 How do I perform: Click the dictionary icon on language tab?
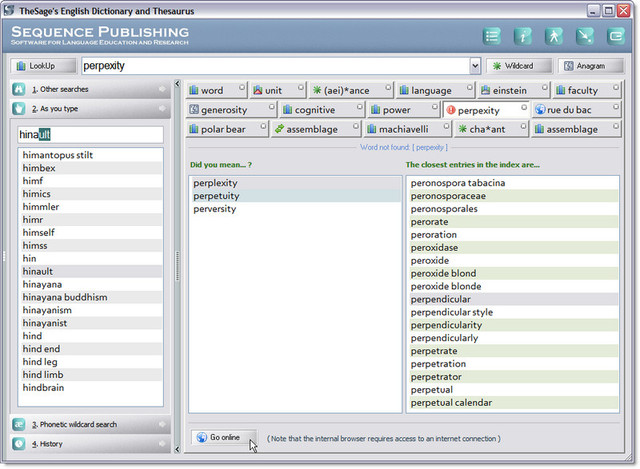point(404,90)
